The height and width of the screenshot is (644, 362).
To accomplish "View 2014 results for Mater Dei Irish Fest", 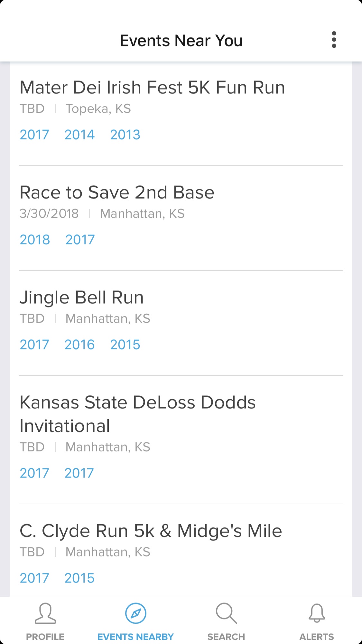I will pyautogui.click(x=79, y=135).
